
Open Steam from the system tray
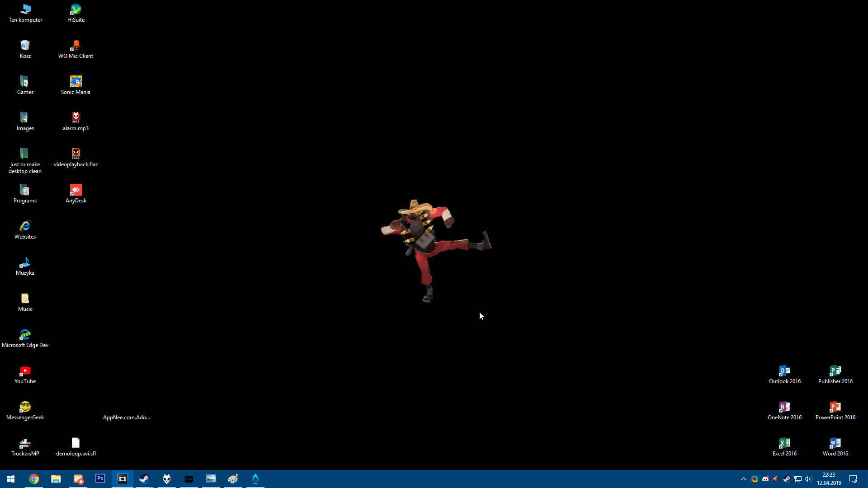point(787,479)
